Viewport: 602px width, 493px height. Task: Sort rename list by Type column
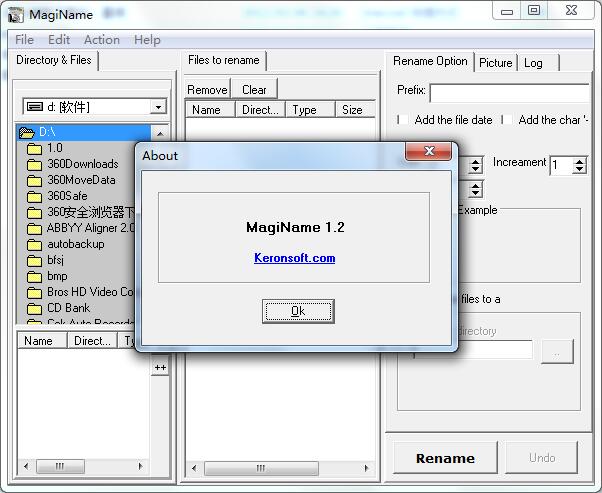pyautogui.click(x=310, y=110)
